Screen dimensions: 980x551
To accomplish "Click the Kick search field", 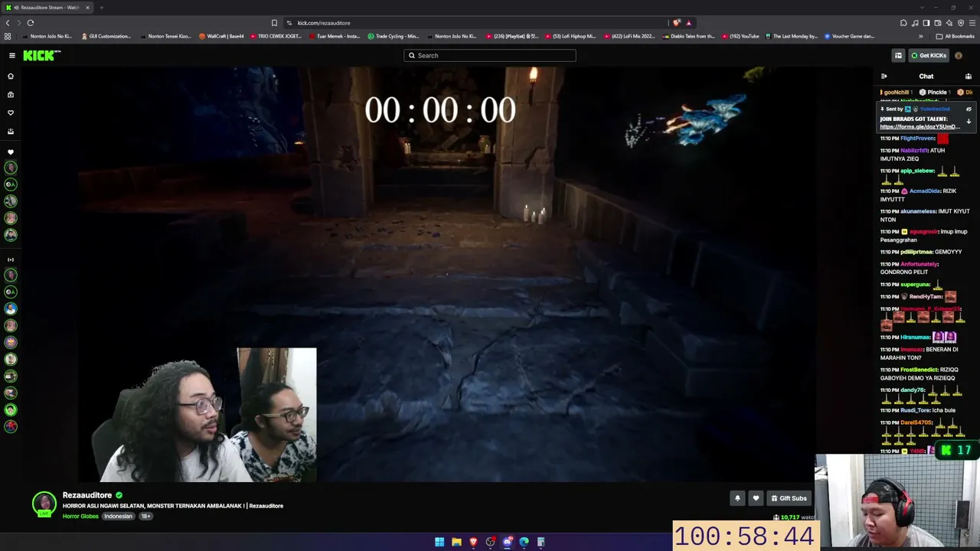I will [490, 55].
